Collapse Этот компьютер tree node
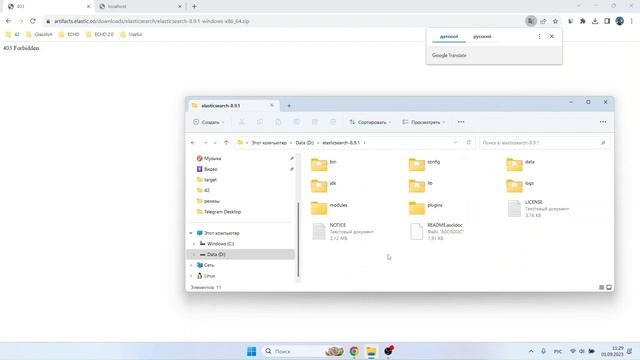The width and height of the screenshot is (640, 360). 191,233
